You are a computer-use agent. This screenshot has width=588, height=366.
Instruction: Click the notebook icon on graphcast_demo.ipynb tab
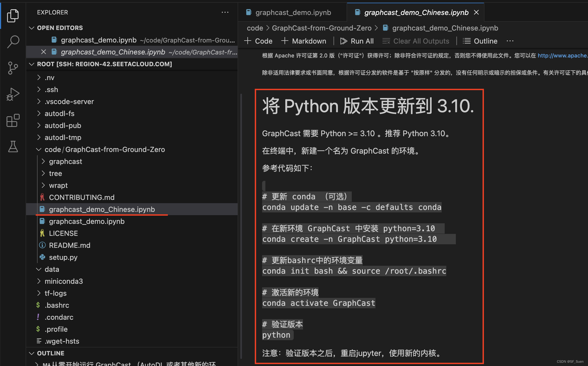(248, 12)
